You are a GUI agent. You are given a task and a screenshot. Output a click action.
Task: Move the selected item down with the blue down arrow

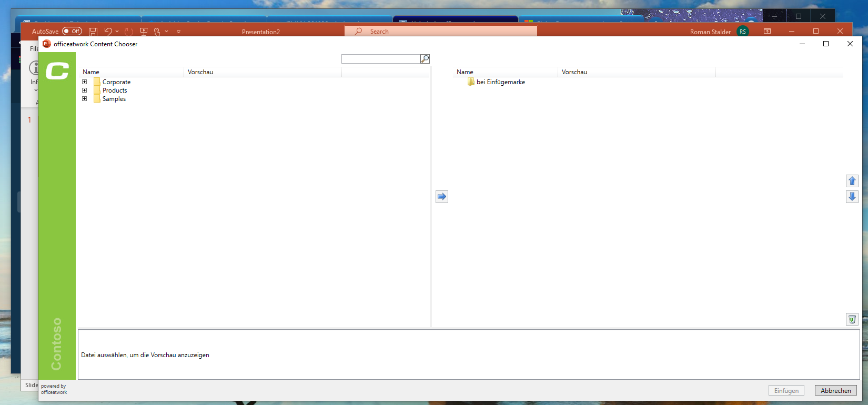coord(852,197)
